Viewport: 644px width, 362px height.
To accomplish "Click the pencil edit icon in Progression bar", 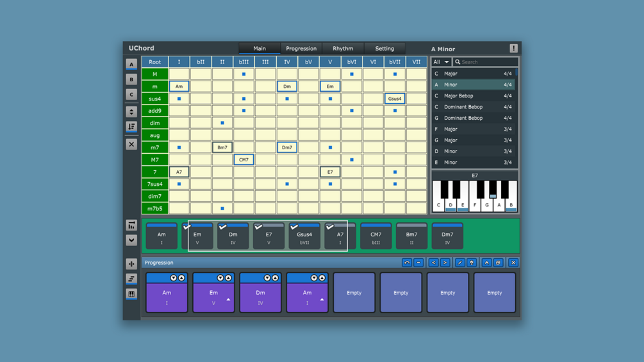I will (x=460, y=263).
